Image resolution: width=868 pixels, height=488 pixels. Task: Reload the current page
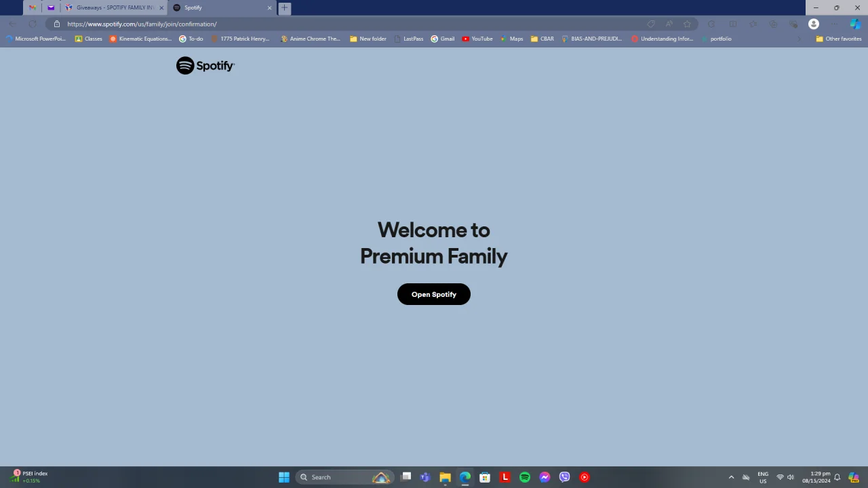[x=33, y=24]
